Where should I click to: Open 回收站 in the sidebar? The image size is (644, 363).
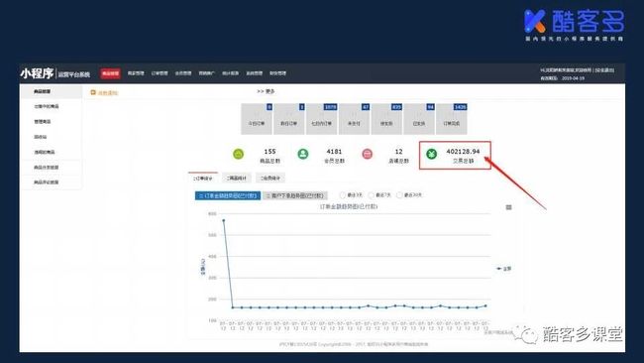41,137
